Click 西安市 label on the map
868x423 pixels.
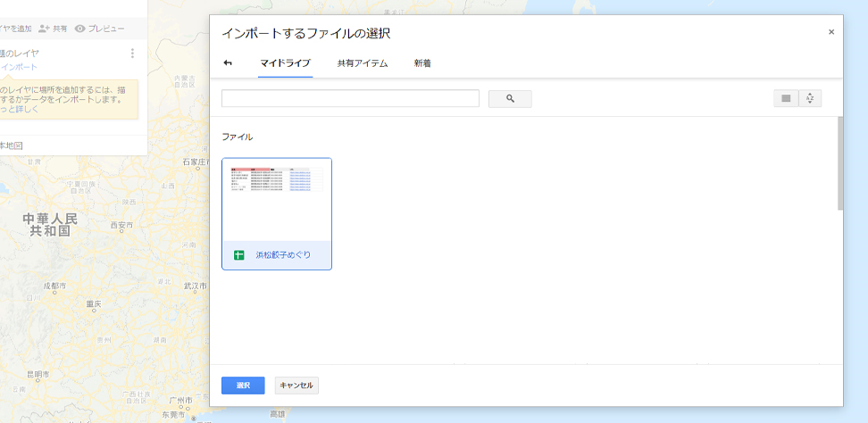point(121,226)
